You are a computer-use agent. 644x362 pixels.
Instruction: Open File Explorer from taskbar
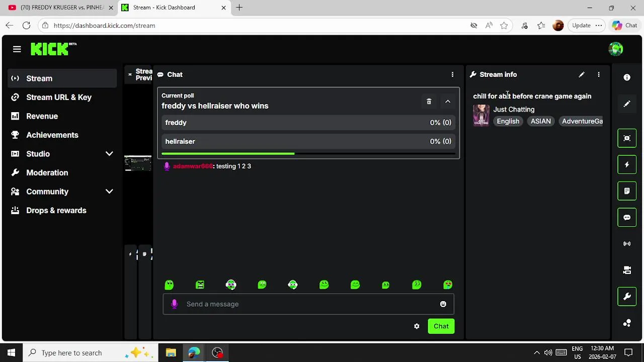[171, 352]
